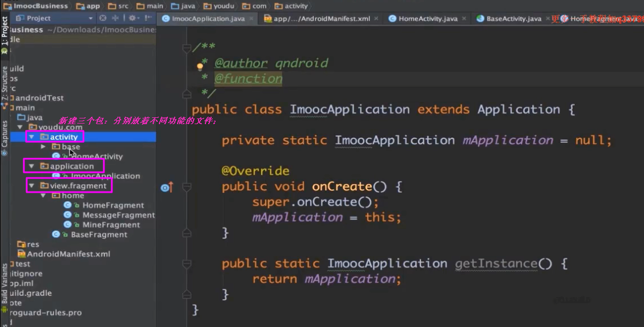Click the BaseFragment class icon
The width and height of the screenshot is (644, 327).
tap(56, 235)
